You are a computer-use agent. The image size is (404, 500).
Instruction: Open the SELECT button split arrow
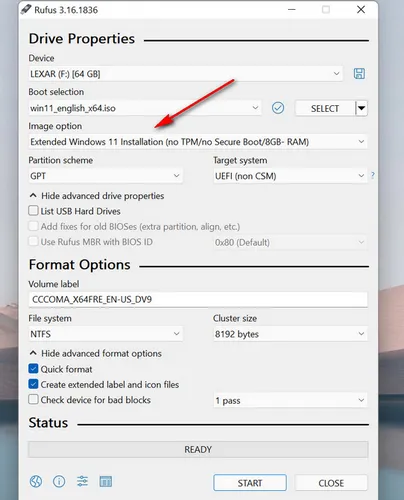pyautogui.click(x=362, y=108)
